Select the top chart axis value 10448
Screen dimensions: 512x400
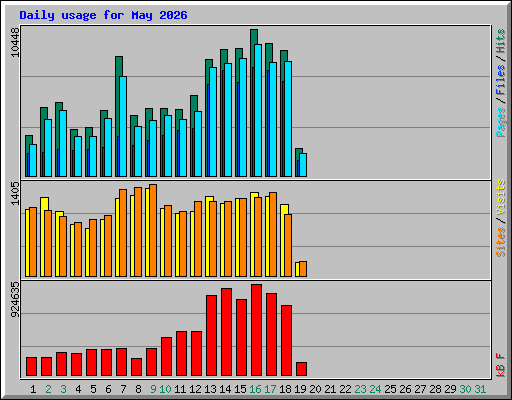15,42
